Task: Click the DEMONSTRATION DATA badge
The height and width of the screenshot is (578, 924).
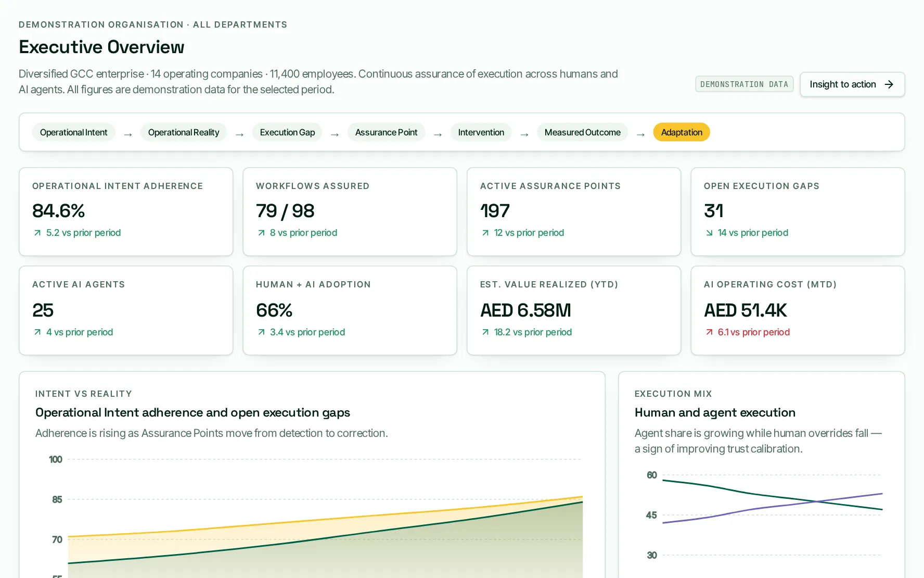Action: pos(744,84)
